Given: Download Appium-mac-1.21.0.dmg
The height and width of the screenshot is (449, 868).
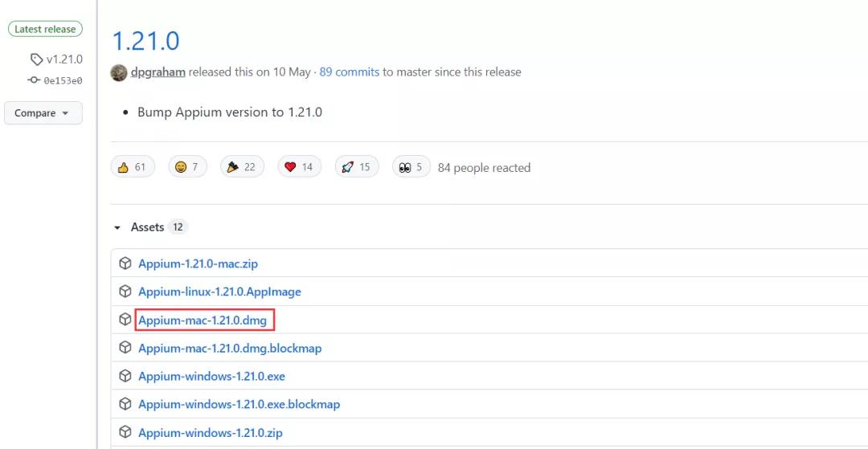Looking at the screenshot, I should pyautogui.click(x=203, y=320).
